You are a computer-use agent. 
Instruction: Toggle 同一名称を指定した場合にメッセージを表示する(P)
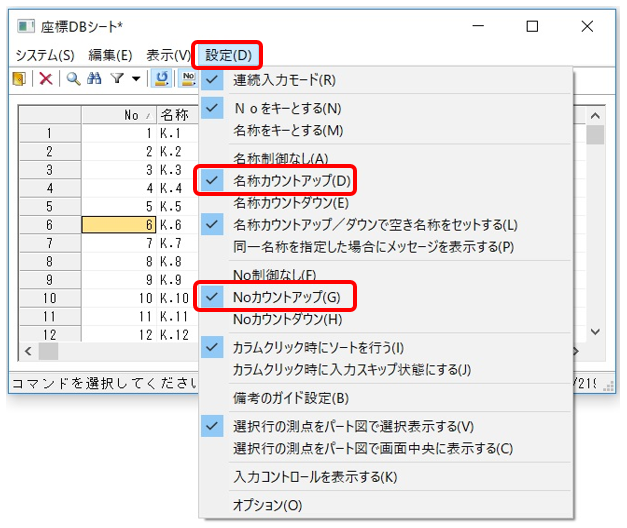point(386,247)
